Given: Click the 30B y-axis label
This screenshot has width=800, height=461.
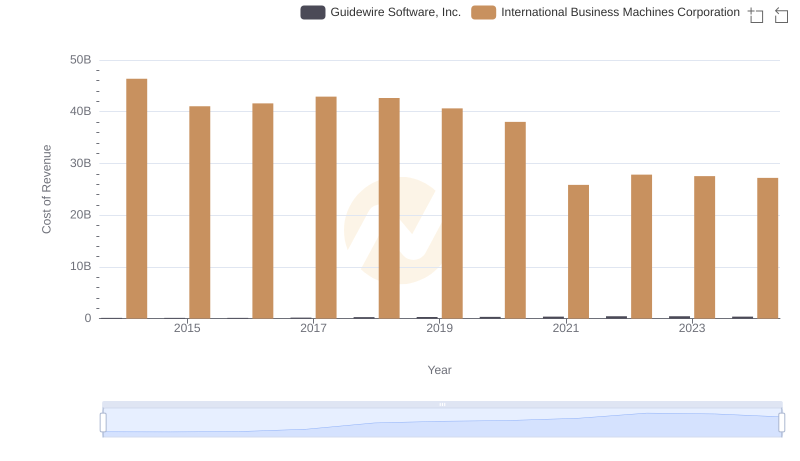Looking at the screenshot, I should coord(81,163).
